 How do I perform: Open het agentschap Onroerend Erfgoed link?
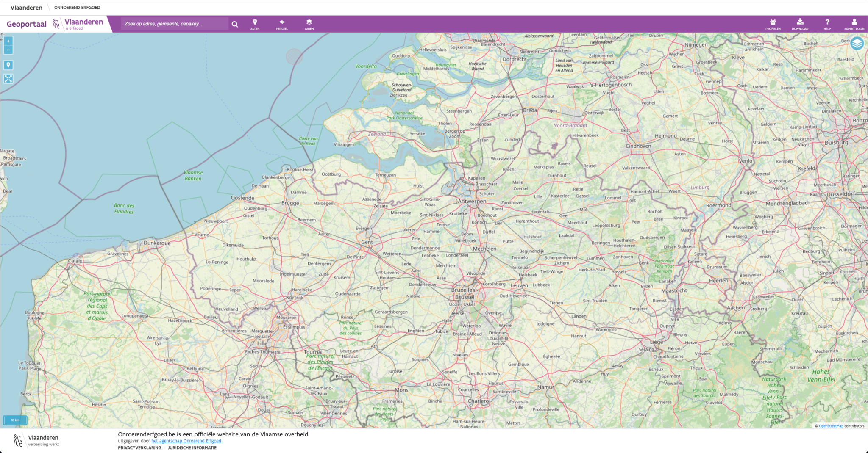point(186,441)
